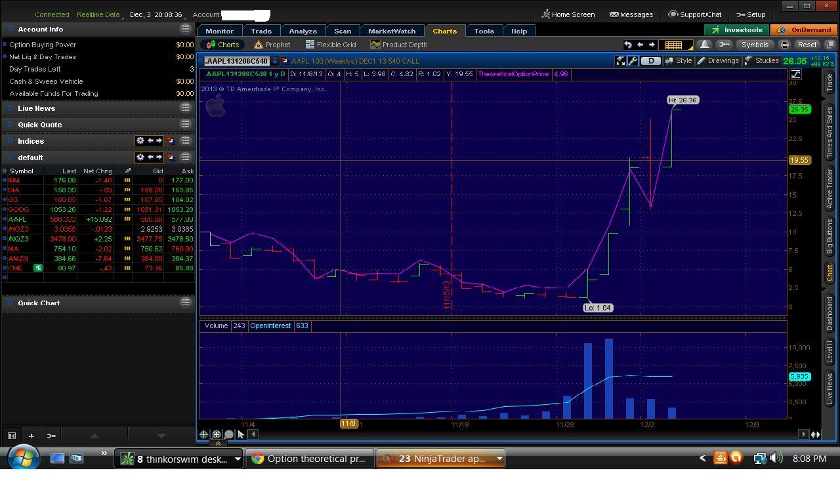840x504 pixels.
Task: Click the zoom out magnifier icon below chart
Action: point(228,434)
